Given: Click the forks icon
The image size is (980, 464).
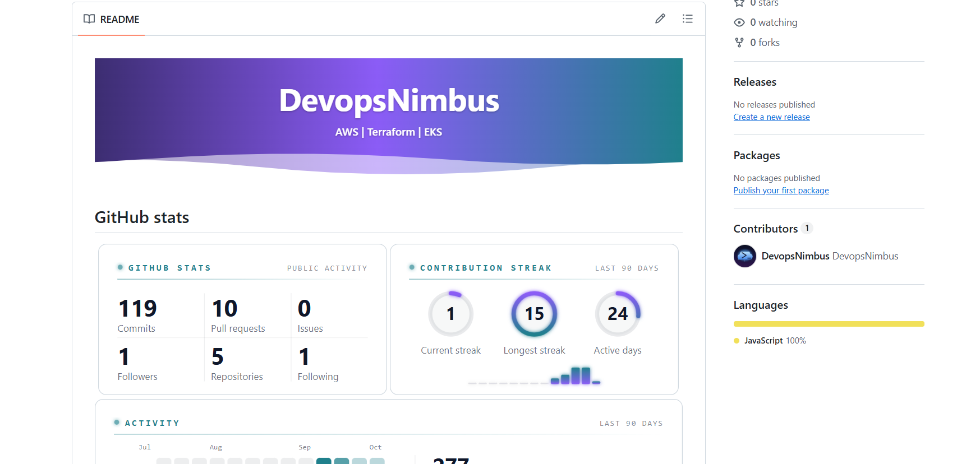Looking at the screenshot, I should pos(739,43).
